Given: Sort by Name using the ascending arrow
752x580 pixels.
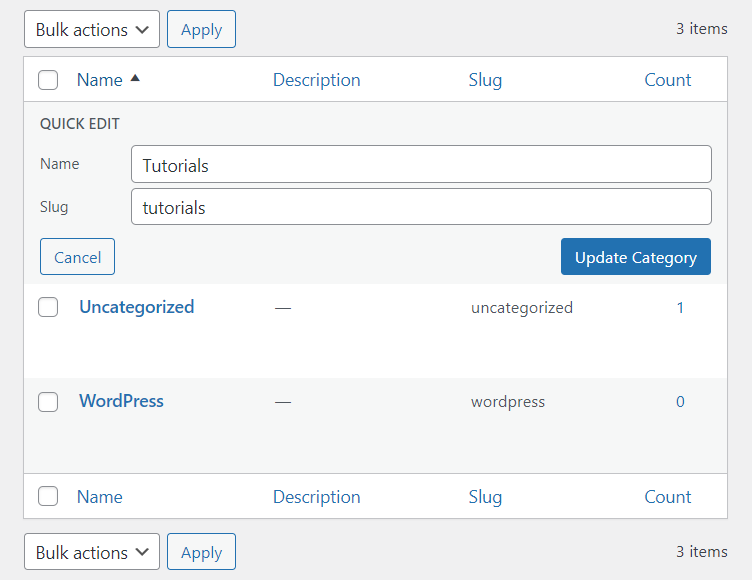Looking at the screenshot, I should click(x=135, y=79).
